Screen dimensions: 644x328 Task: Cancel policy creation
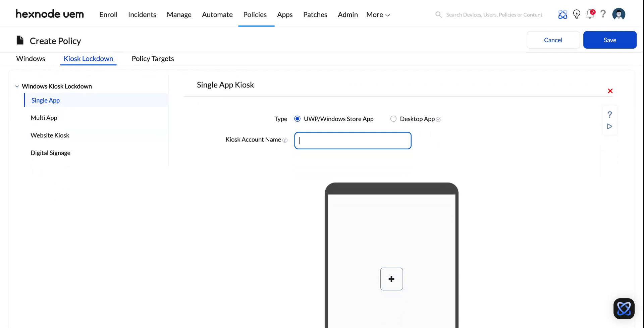[553, 40]
